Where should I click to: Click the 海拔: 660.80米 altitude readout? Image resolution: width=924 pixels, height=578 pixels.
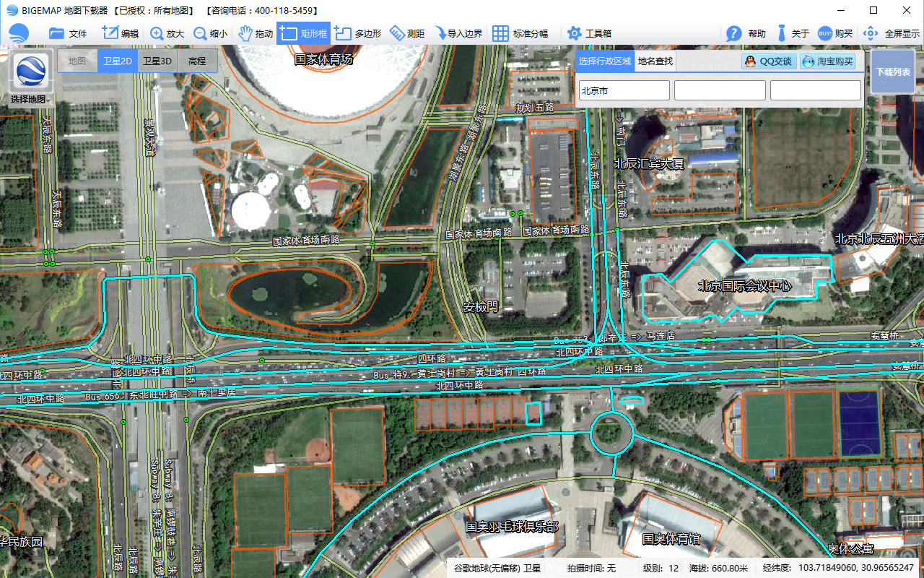tap(719, 568)
